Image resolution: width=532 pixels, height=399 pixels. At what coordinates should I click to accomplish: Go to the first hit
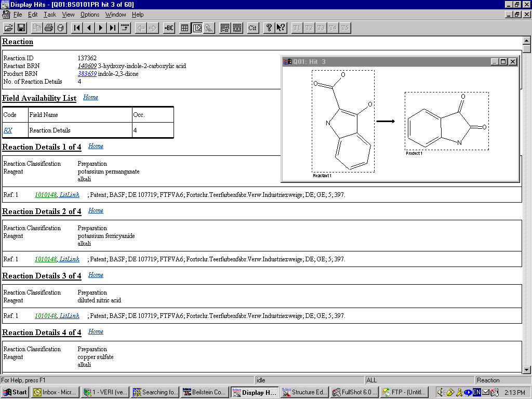click(x=76, y=28)
